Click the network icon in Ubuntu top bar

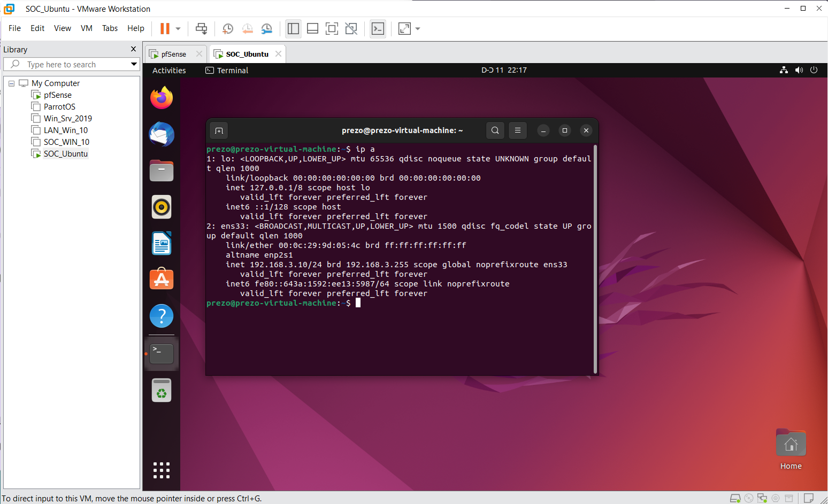[x=784, y=70]
